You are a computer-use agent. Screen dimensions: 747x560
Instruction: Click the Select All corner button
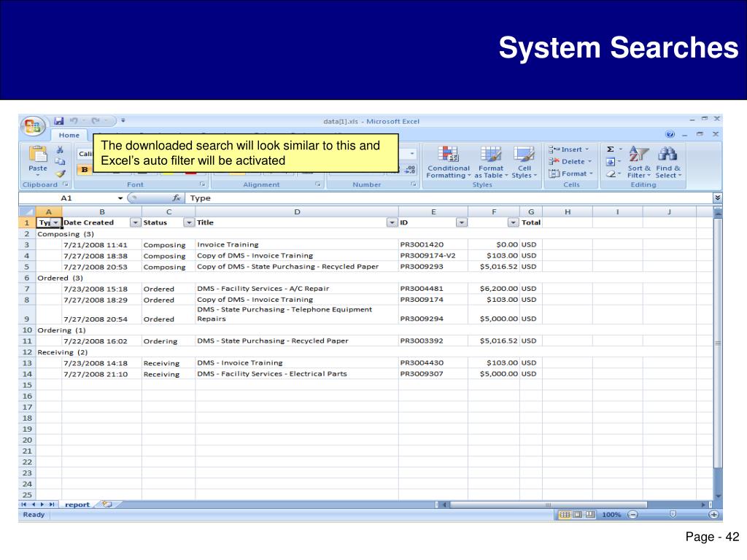[27, 211]
